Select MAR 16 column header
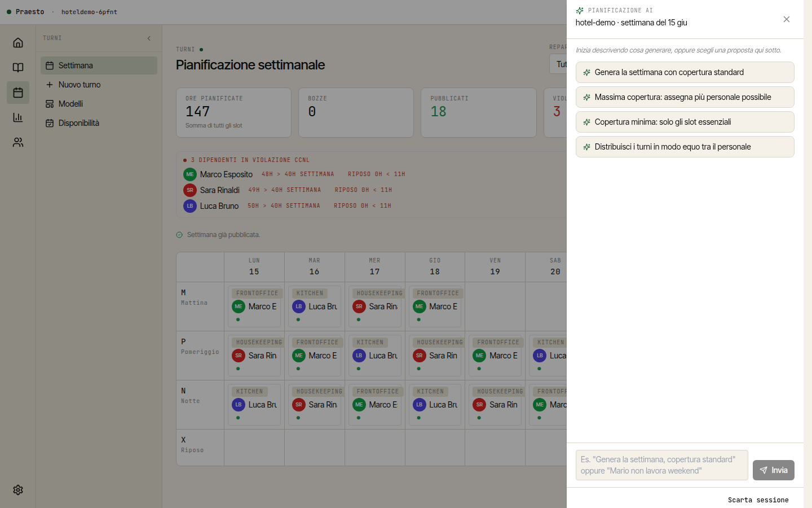This screenshot has height=508, width=812. pos(315,267)
